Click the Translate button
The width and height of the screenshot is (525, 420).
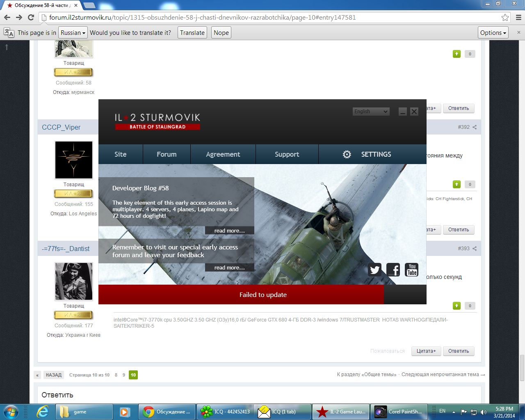click(192, 33)
